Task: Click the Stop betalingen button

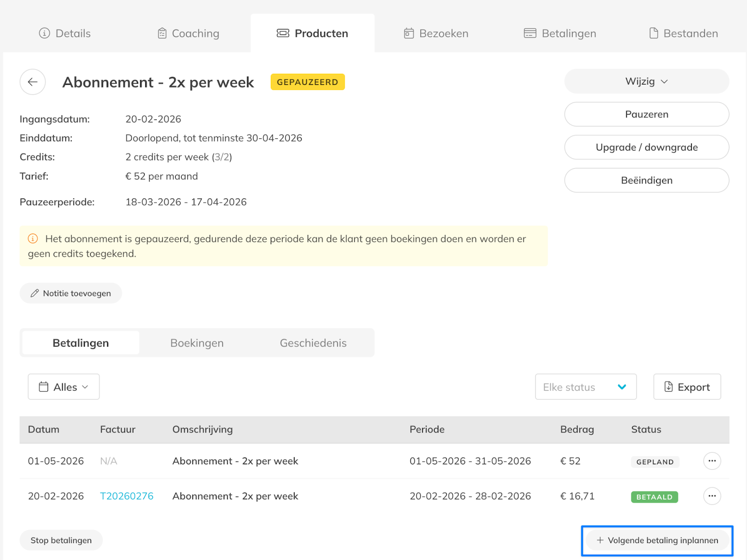Action: pos(61,540)
